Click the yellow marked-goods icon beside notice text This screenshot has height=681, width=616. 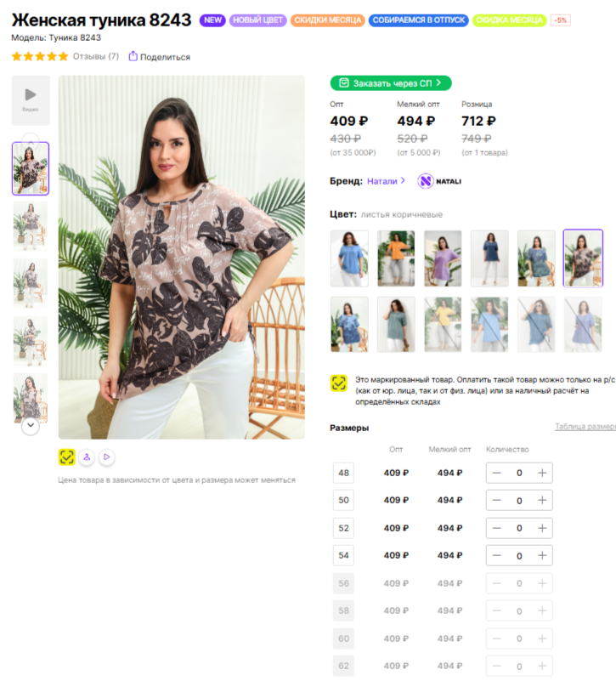339,383
